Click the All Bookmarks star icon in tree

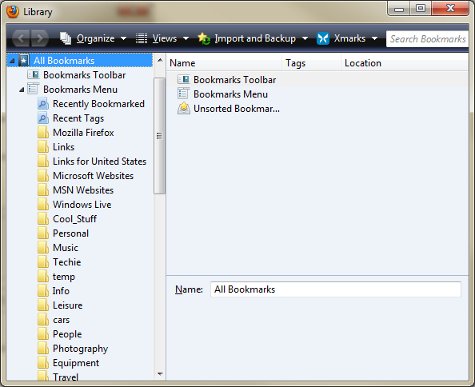click(x=24, y=60)
